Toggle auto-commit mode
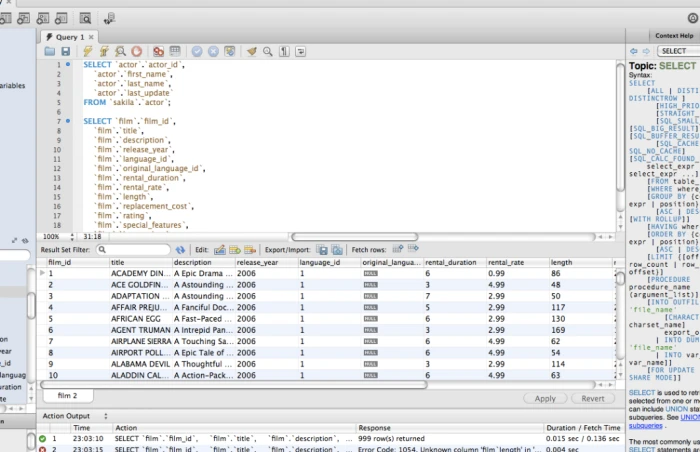 click(x=228, y=51)
